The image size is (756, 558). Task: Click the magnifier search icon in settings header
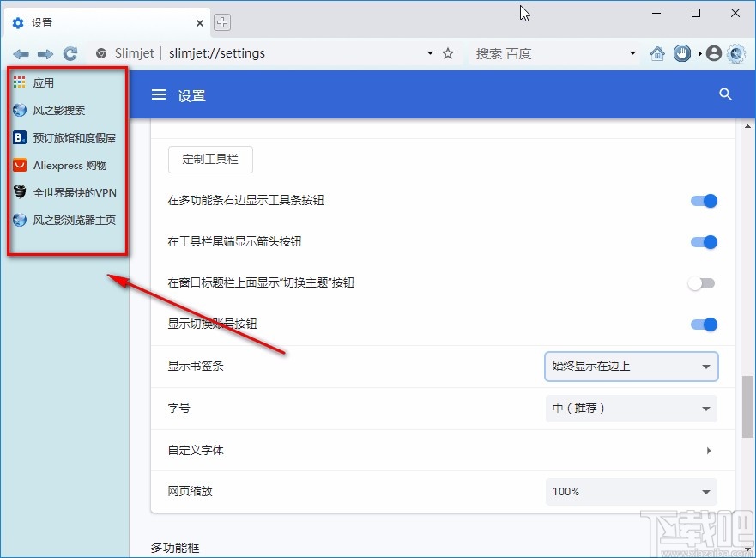click(726, 95)
